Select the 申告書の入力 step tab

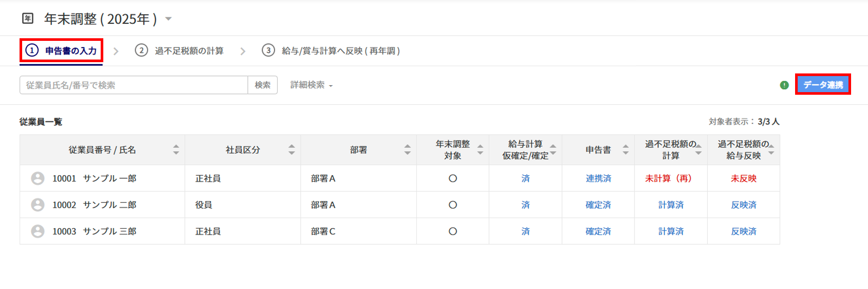pyautogui.click(x=61, y=51)
